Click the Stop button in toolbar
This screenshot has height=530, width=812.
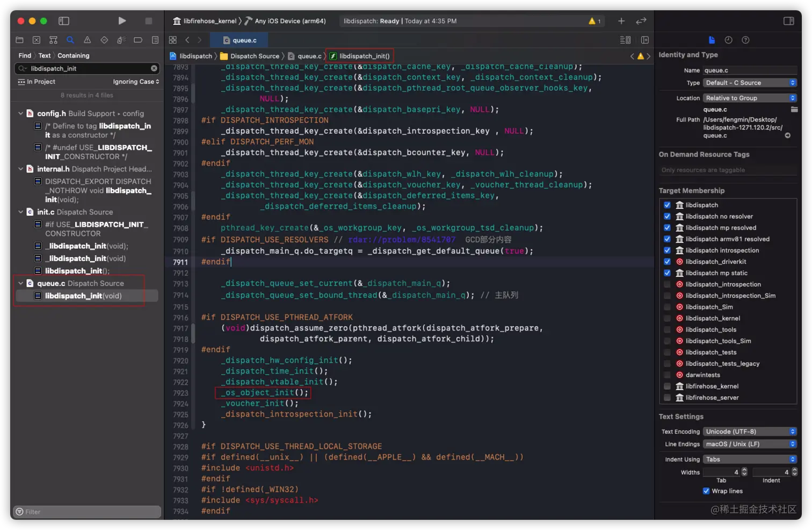click(x=149, y=21)
